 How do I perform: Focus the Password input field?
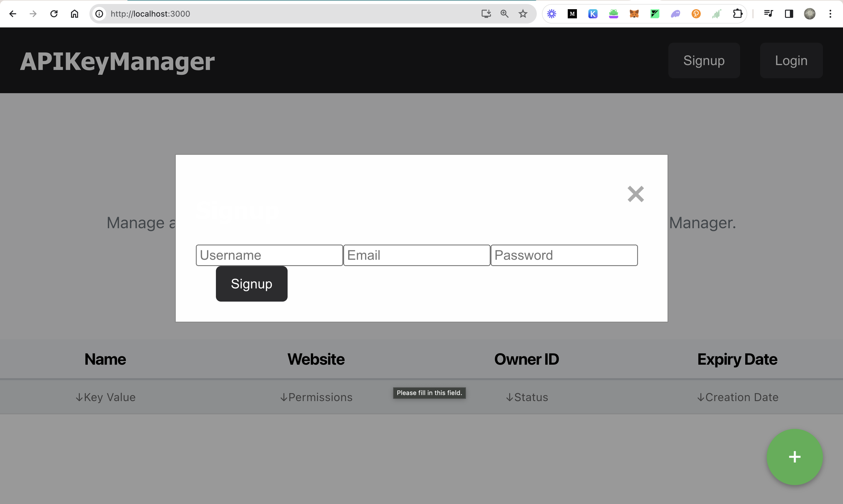pyautogui.click(x=564, y=255)
